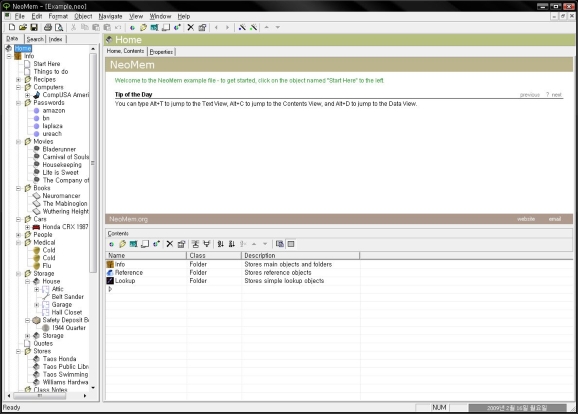The image size is (578, 414).
Task: Click the email link in footer bar
Action: (x=555, y=219)
